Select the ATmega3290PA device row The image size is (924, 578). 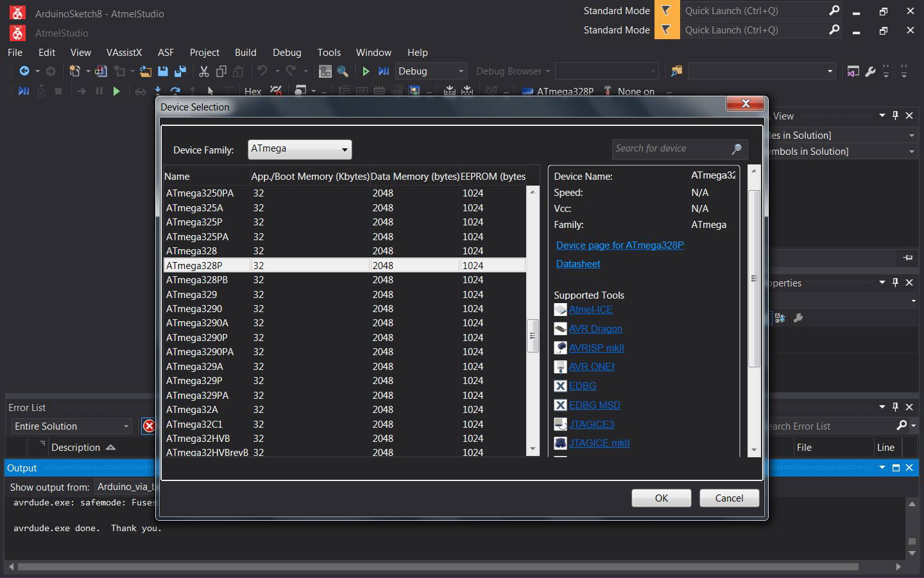pos(345,352)
